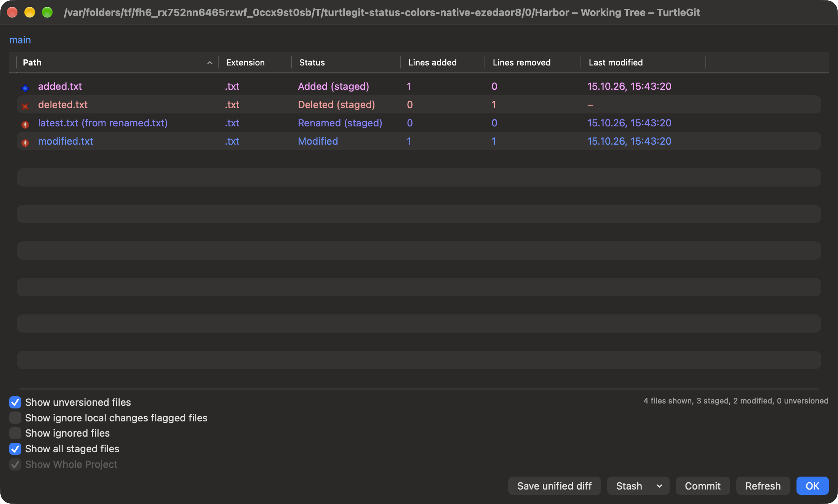The image size is (838, 504).
Task: Open the main branch link
Action: (x=20, y=40)
